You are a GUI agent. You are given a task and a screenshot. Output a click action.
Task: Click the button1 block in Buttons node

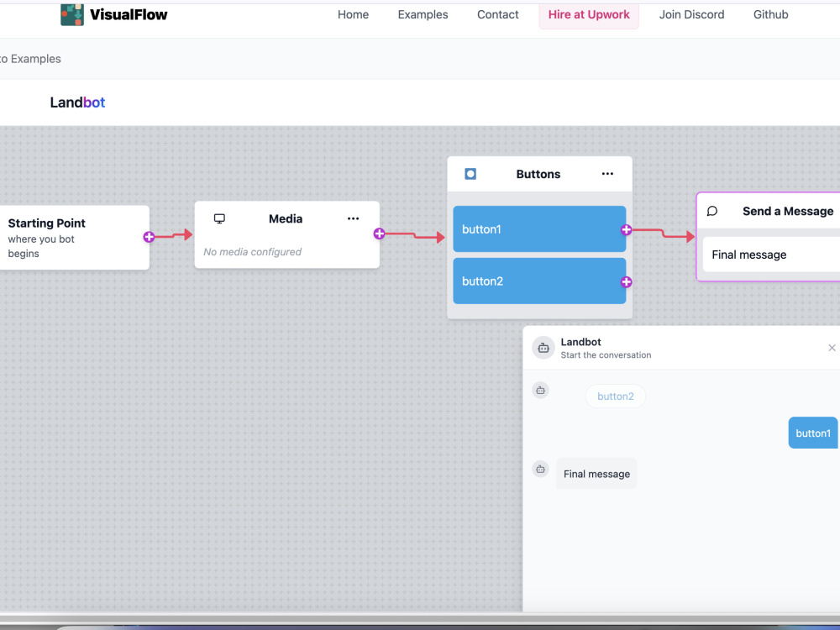pyautogui.click(x=539, y=228)
